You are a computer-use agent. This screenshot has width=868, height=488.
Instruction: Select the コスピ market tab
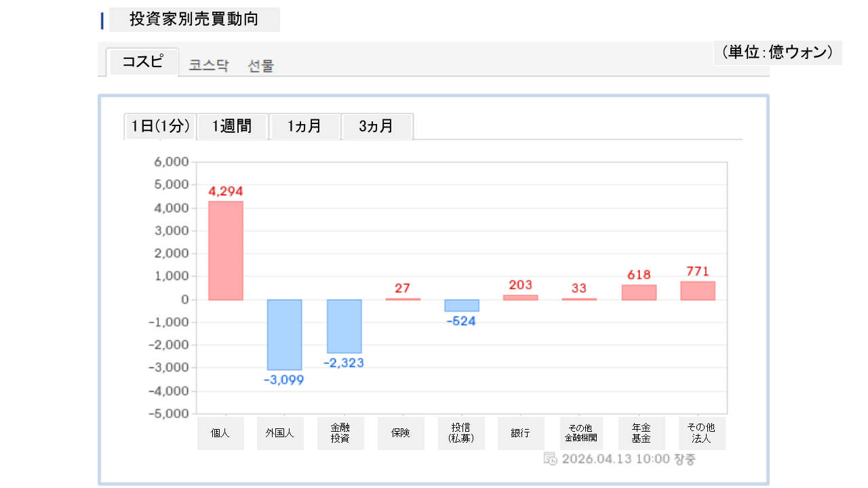[x=142, y=62]
